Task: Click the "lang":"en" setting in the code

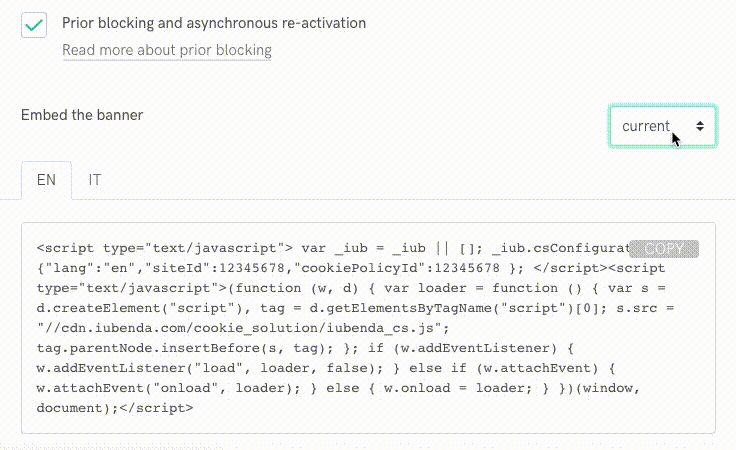Action: pyautogui.click(x=80, y=268)
